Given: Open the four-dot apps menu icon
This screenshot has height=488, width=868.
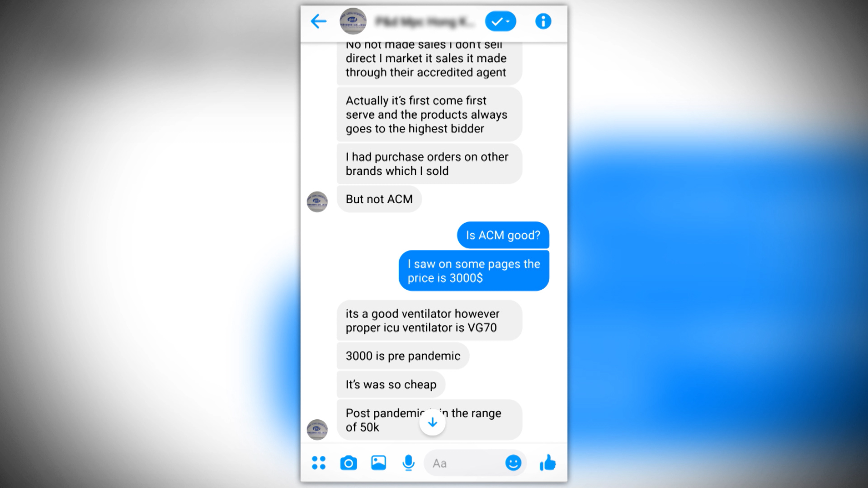Looking at the screenshot, I should click(319, 463).
